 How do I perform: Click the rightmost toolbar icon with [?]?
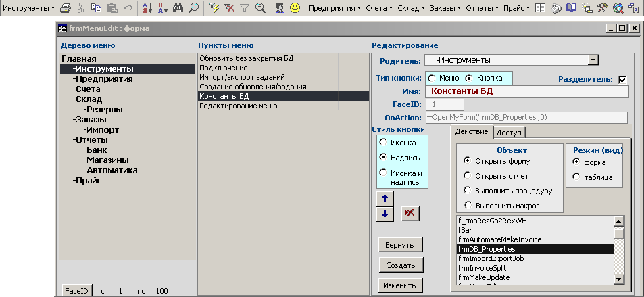(633, 8)
